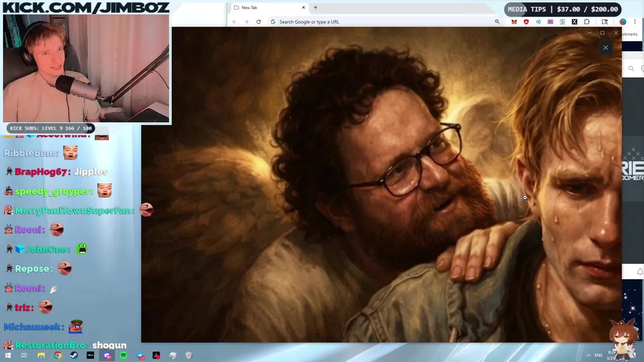
Task: Open Steam from the taskbar
Action: tap(74, 356)
